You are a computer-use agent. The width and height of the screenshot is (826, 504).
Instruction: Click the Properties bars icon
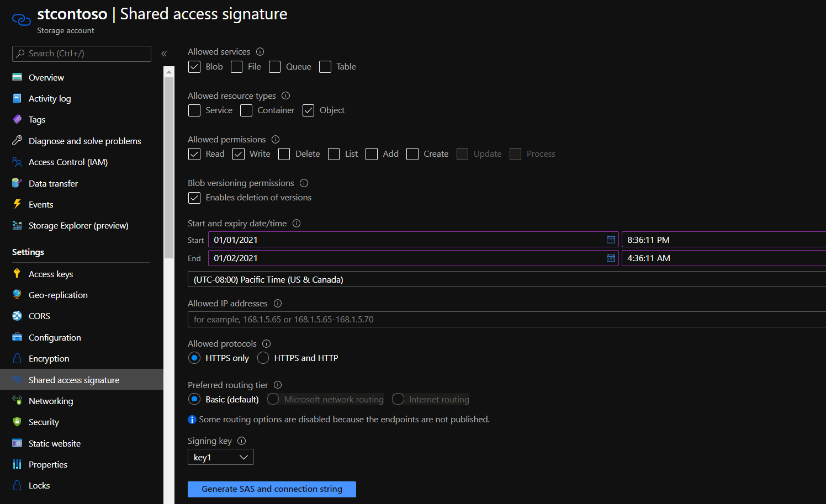(17, 464)
